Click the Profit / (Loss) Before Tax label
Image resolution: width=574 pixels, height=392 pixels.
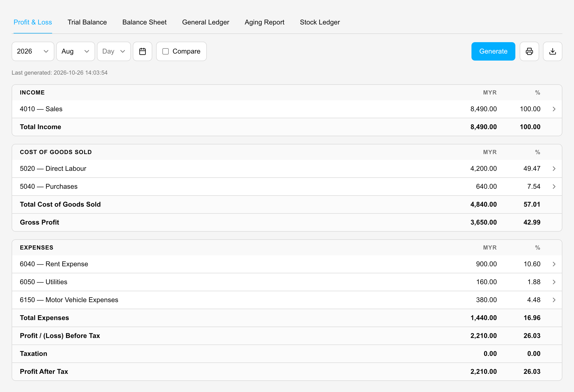[x=60, y=336]
